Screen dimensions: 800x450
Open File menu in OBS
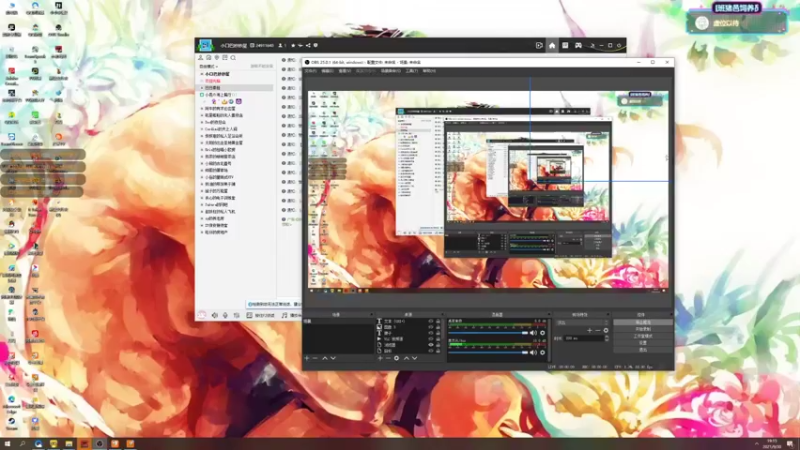point(311,71)
